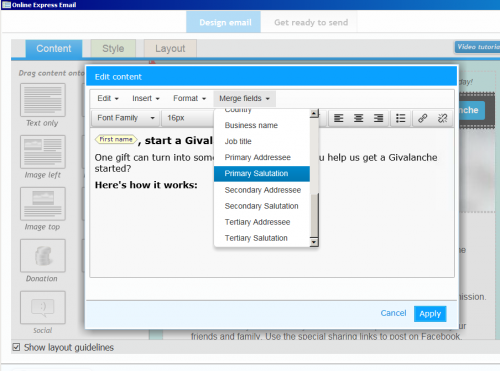Switch to the Style tab
This screenshot has width=500, height=371.
[113, 49]
